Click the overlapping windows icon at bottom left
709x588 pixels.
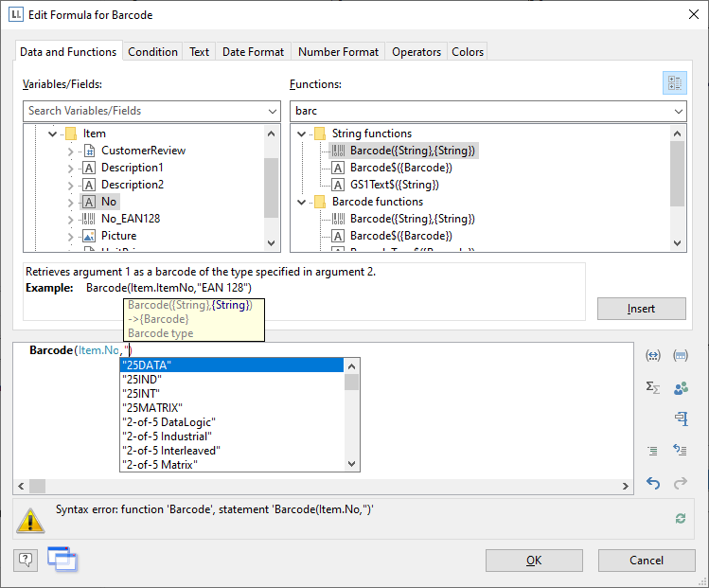coord(62,560)
